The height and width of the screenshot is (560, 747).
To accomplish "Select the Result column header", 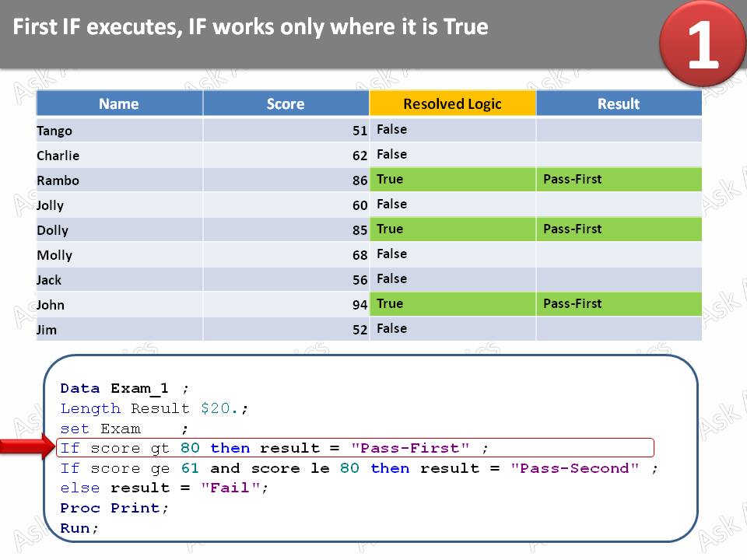I will (x=618, y=103).
